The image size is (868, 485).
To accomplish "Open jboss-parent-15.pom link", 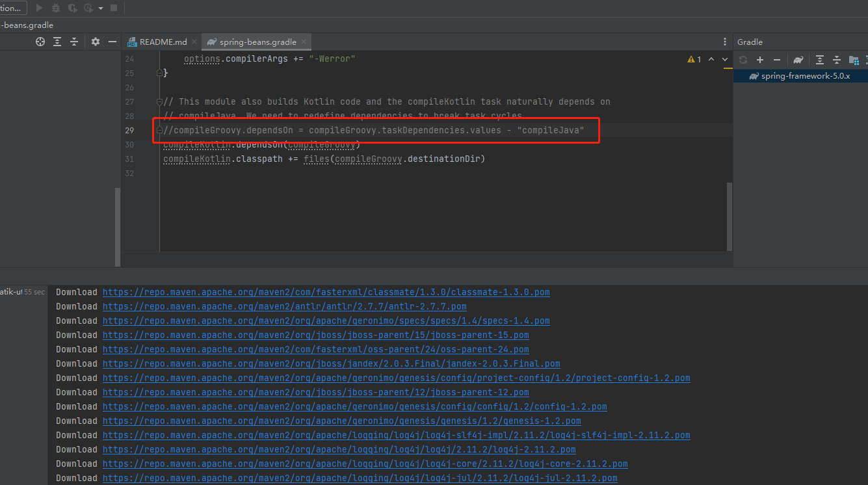I will [315, 335].
